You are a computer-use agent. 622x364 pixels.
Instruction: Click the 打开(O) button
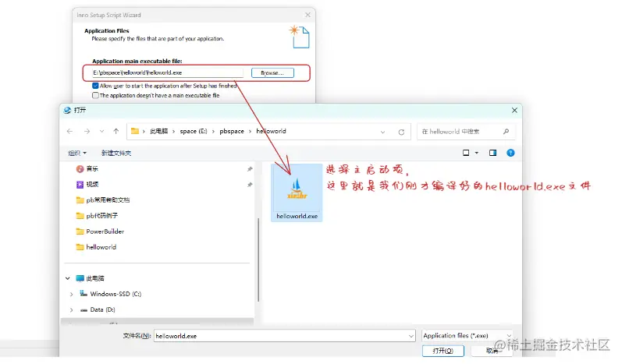(x=443, y=351)
